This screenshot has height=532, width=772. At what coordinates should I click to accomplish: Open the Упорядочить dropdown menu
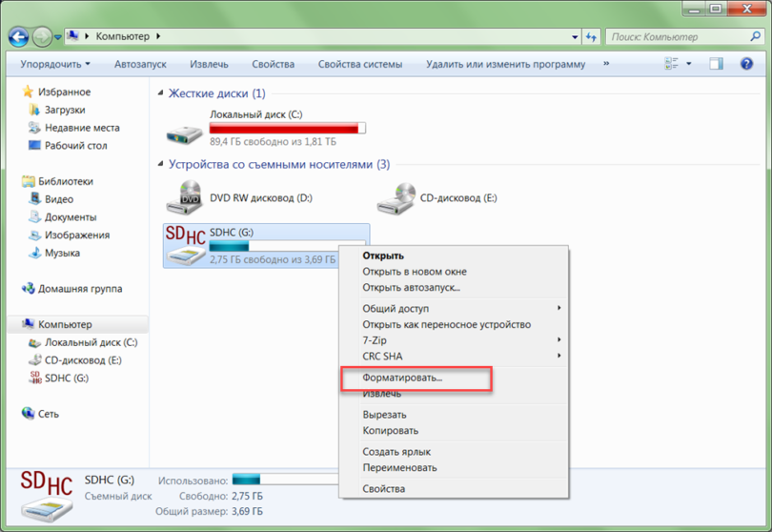55,64
